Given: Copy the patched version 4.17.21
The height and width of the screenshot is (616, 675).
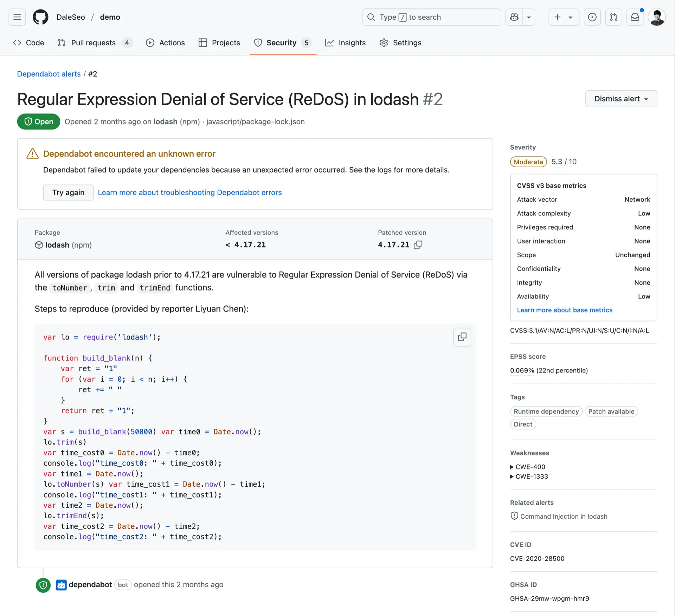Looking at the screenshot, I should tap(418, 245).
